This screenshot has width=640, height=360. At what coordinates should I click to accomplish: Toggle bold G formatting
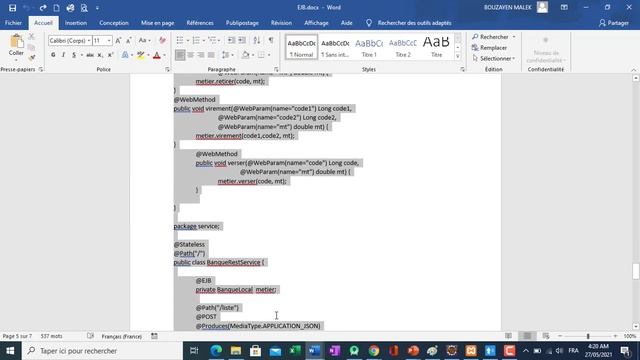[53, 55]
